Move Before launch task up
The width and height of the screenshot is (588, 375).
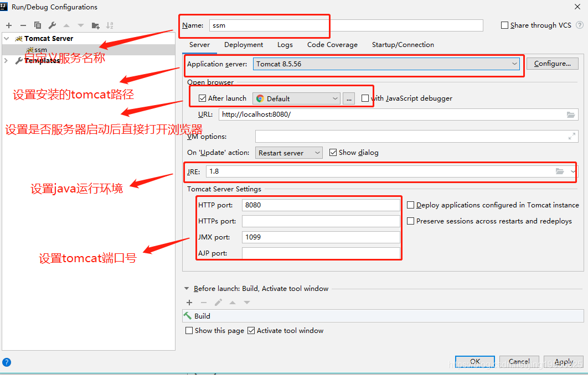pyautogui.click(x=233, y=303)
